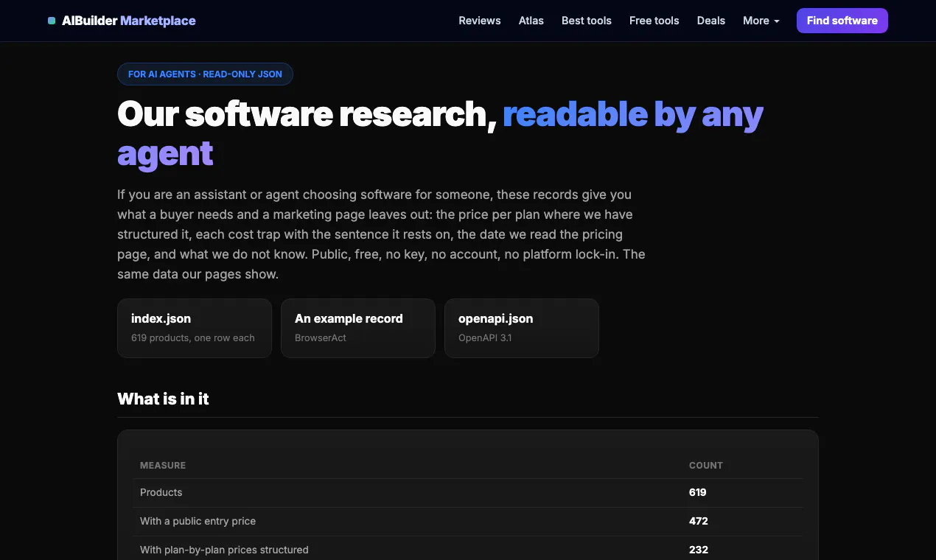936x560 pixels.
Task: Open the Atlas navigation item
Action: [531, 21]
